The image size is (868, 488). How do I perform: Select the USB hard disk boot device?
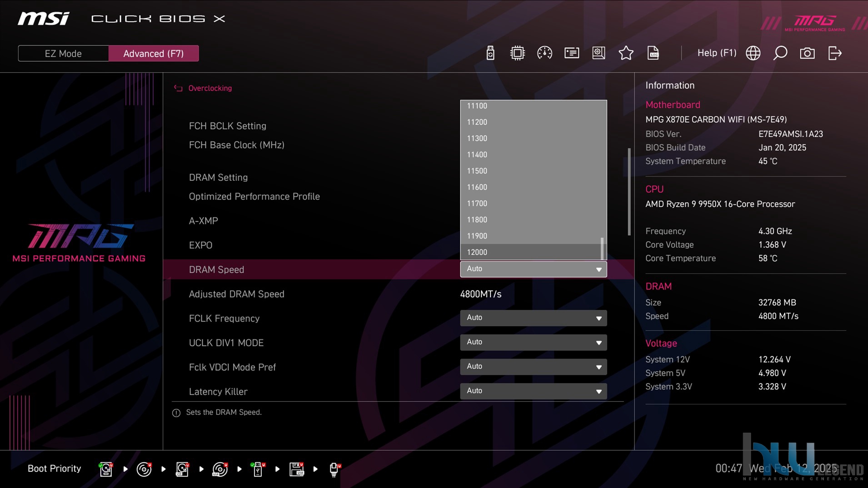pyautogui.click(x=182, y=469)
